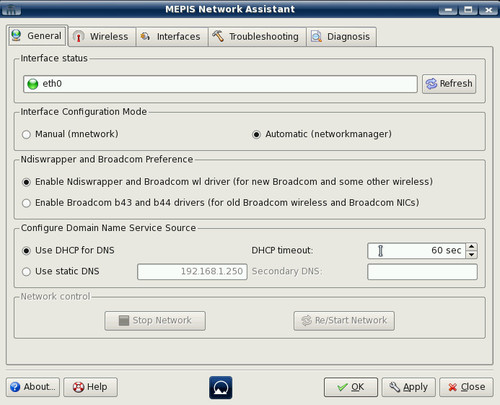Click the green status light beside eth0
Screen dimensions: 500x405
click(33, 84)
